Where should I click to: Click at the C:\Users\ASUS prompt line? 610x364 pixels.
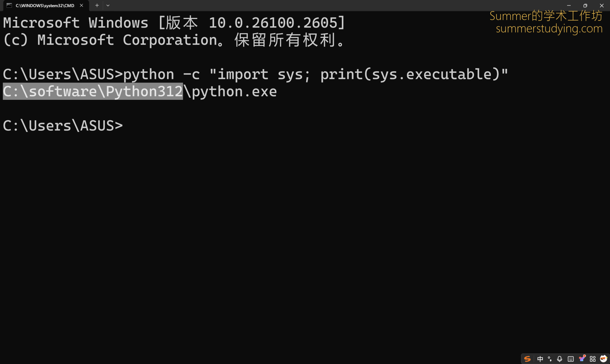point(63,125)
